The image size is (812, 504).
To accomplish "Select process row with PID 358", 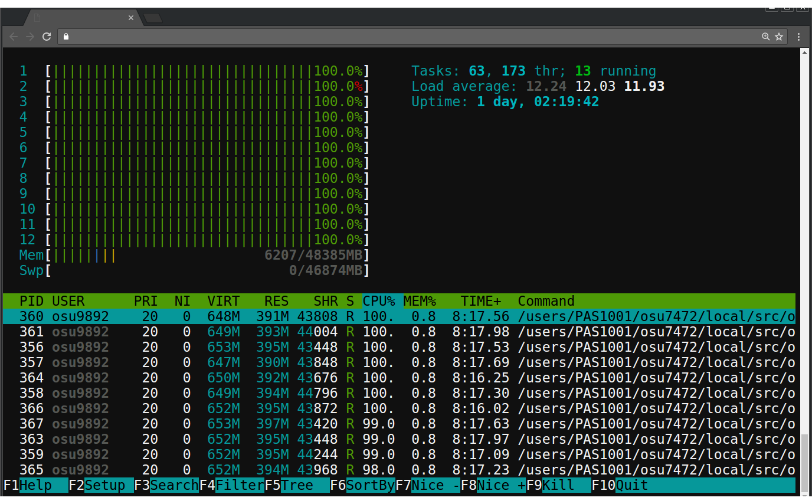I will click(399, 393).
